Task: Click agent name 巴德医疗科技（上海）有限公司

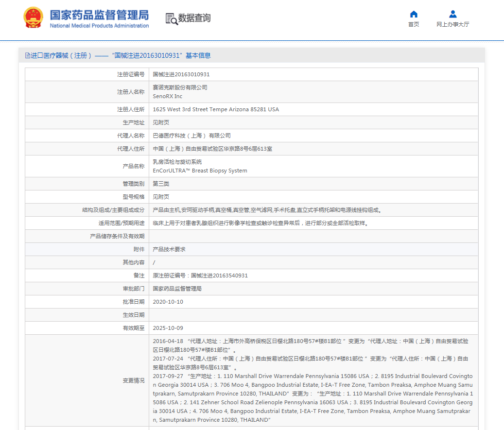Action: tap(191, 136)
